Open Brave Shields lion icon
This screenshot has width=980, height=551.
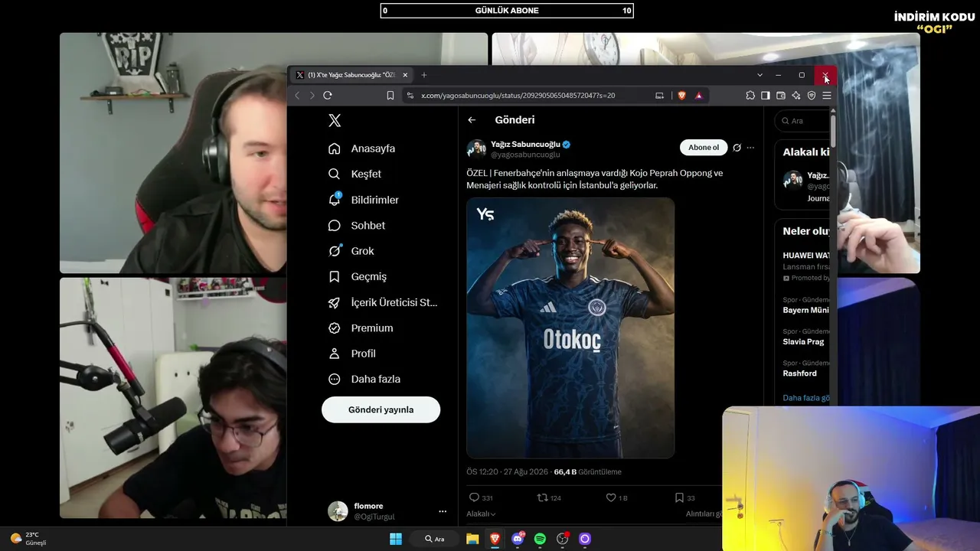(x=681, y=96)
